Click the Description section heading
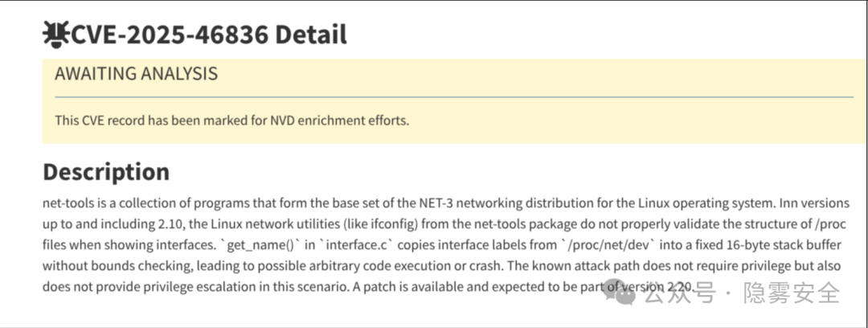This screenshot has height=328, width=868. click(105, 172)
